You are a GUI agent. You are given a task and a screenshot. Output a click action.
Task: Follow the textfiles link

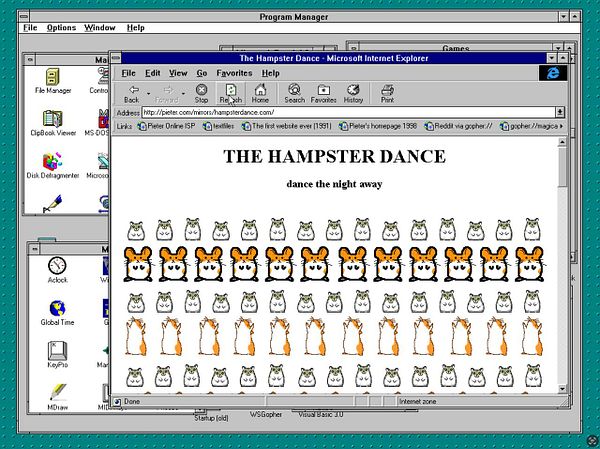click(x=218, y=126)
